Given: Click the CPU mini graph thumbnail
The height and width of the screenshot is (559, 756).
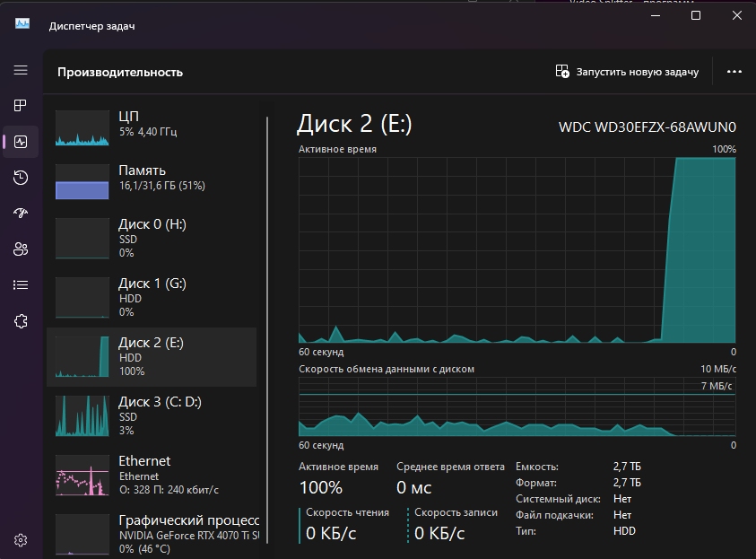Looking at the screenshot, I should [x=82, y=128].
